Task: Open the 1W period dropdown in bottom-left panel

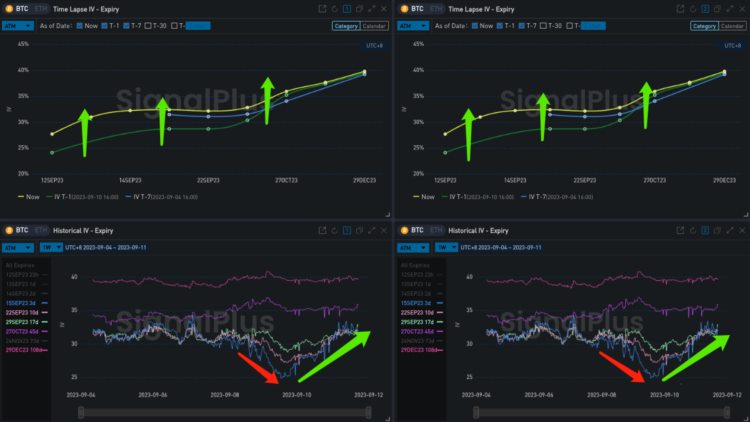Action: tap(48, 247)
